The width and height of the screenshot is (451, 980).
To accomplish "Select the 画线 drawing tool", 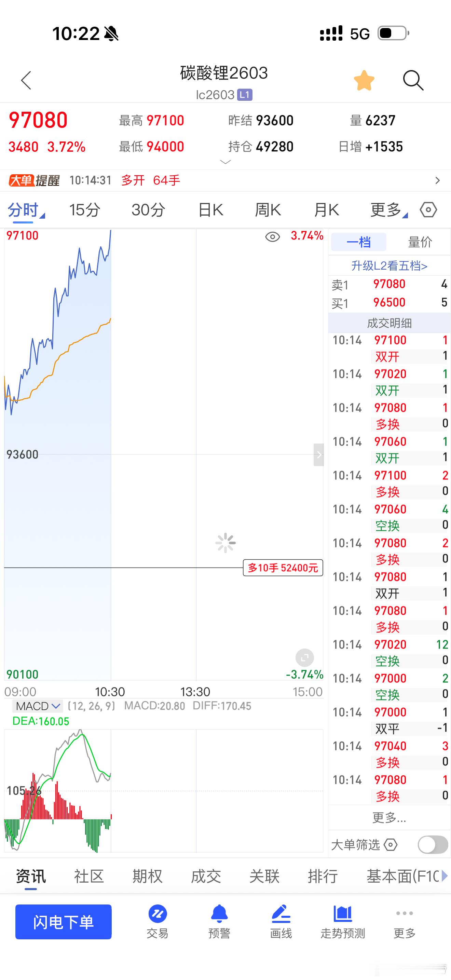I will pos(281,922).
